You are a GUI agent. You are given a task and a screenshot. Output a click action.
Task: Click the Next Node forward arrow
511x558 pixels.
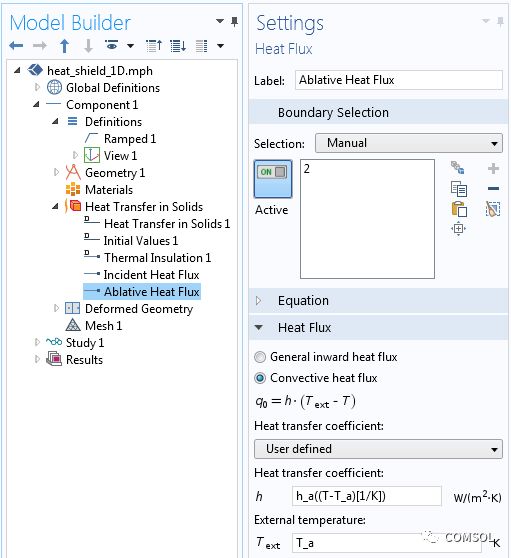(x=40, y=46)
